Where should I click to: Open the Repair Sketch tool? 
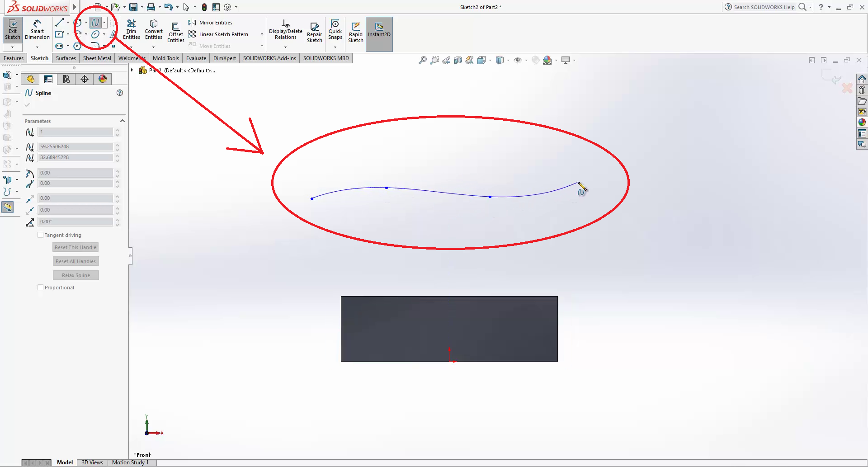coord(314,32)
